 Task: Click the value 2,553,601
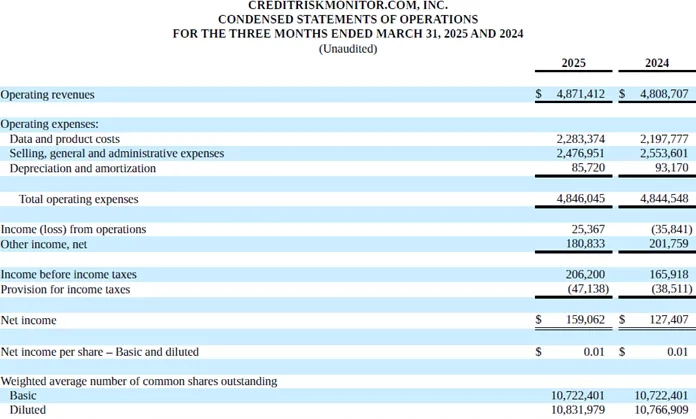click(x=664, y=153)
